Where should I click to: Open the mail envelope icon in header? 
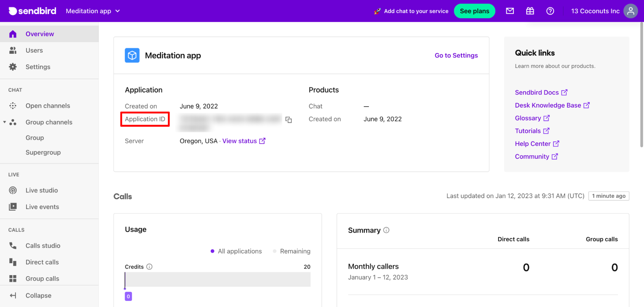pos(510,11)
